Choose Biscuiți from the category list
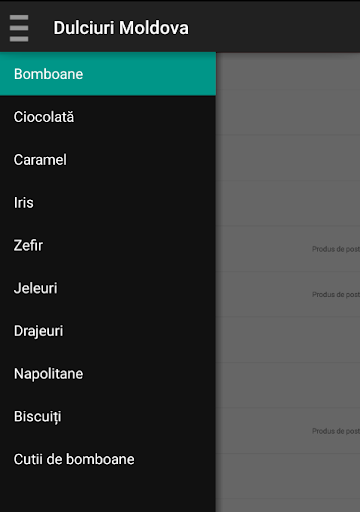 108,416
